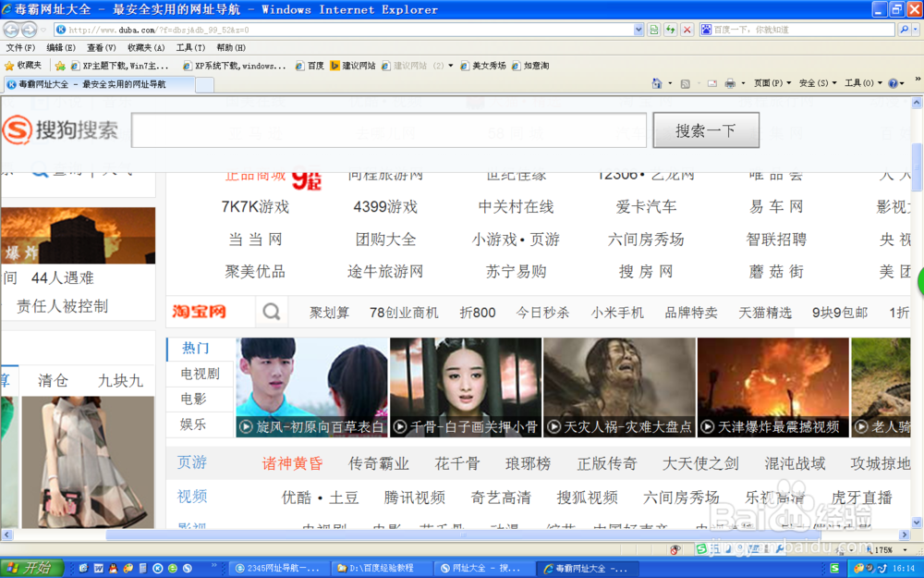
Task: Refresh the page with the refresh icon
Action: [669, 29]
